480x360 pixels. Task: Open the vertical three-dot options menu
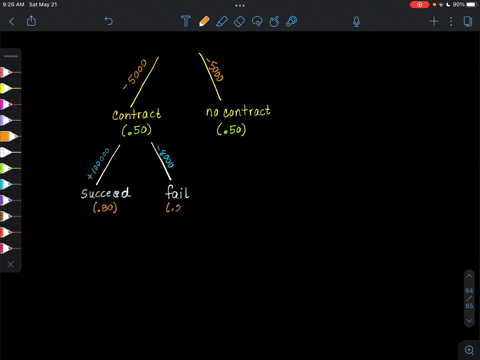click(x=451, y=22)
